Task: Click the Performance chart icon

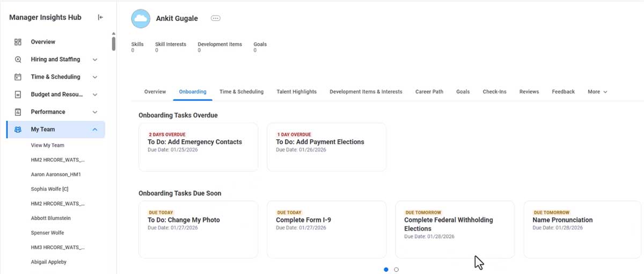Action: click(x=18, y=112)
